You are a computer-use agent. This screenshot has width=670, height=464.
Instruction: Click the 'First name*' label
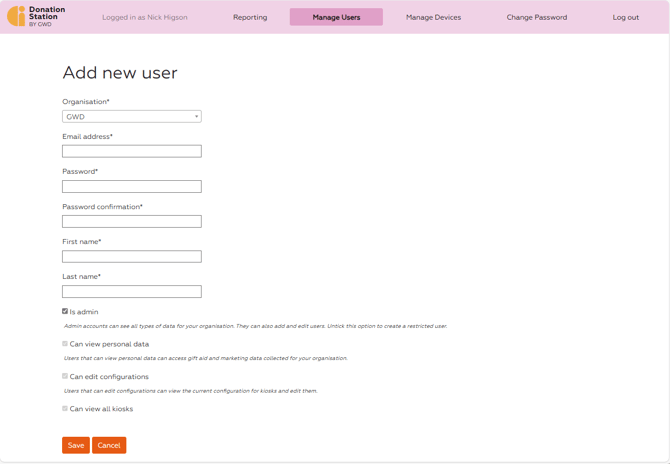coord(82,242)
